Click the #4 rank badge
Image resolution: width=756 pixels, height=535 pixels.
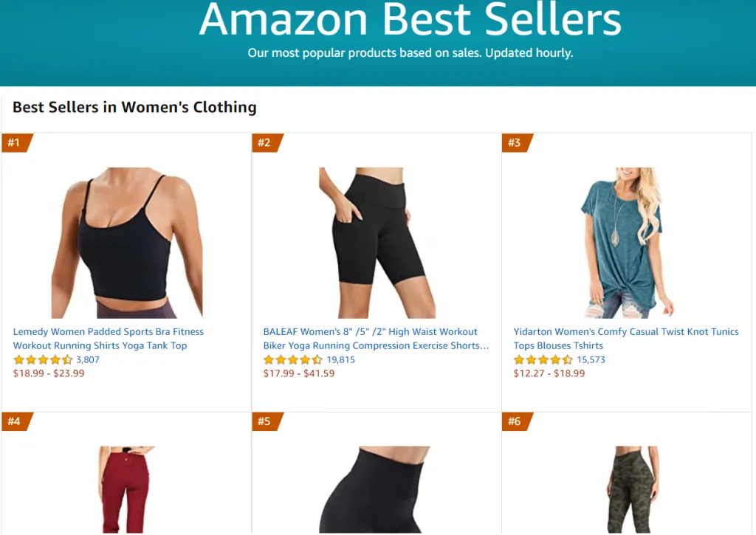click(x=17, y=421)
